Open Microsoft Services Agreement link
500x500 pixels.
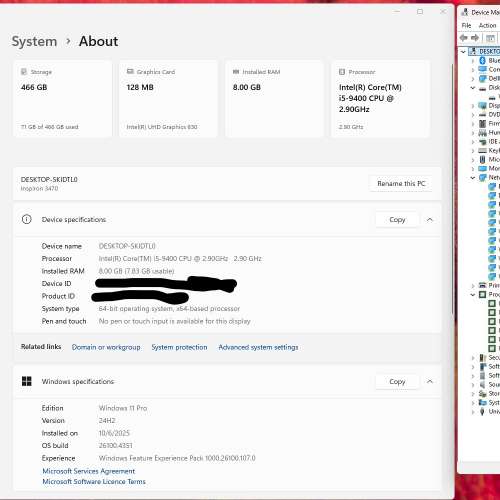point(89,471)
